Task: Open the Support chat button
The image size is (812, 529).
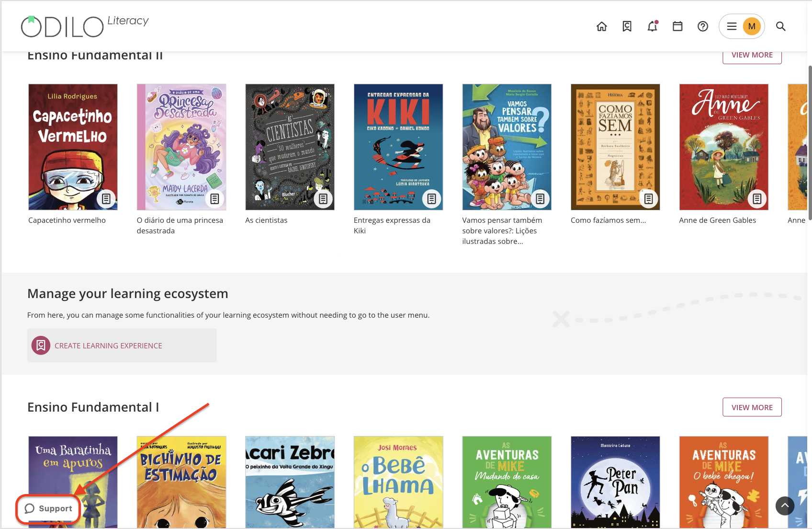Action: point(48,508)
